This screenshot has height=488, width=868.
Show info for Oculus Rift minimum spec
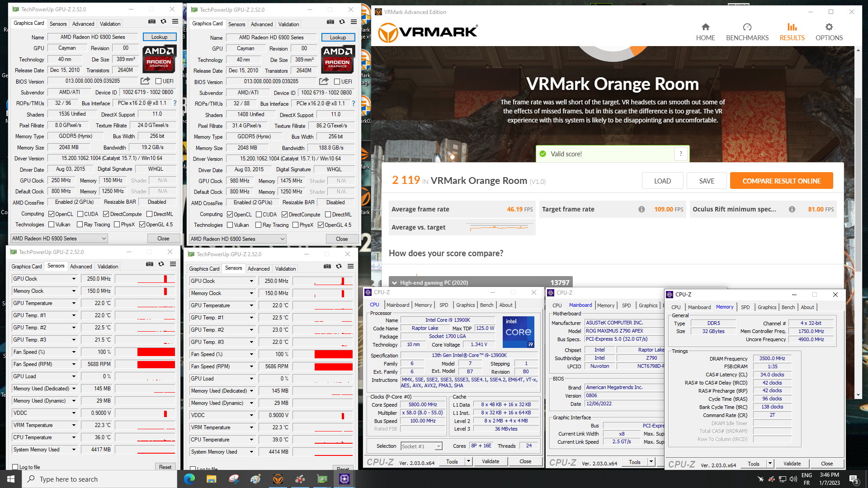pyautogui.click(x=792, y=209)
